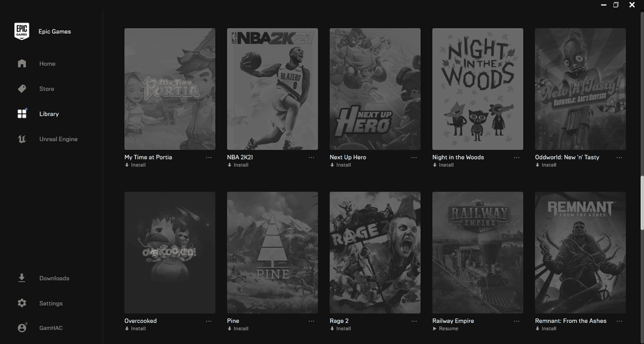Open Settings via the gear icon
644x344 pixels.
22,303
